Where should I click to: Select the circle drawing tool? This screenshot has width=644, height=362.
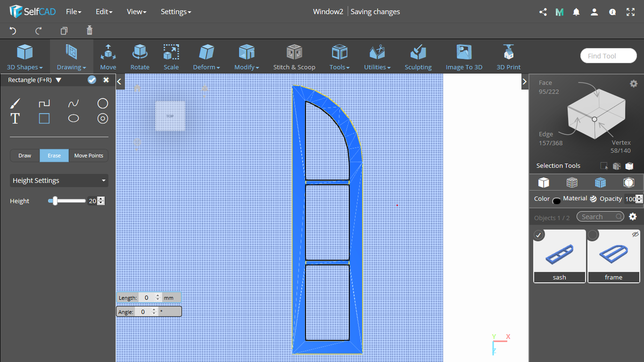click(x=103, y=103)
